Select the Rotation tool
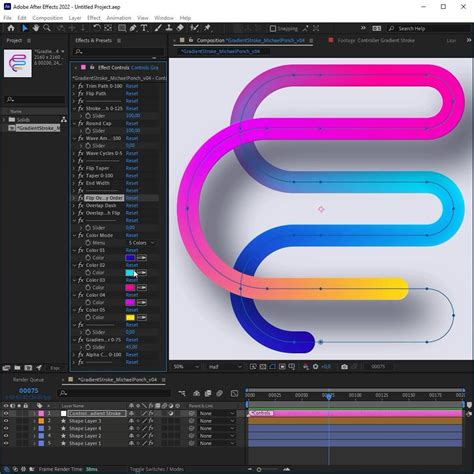Image resolution: width=474 pixels, height=474 pixels. 97,28
